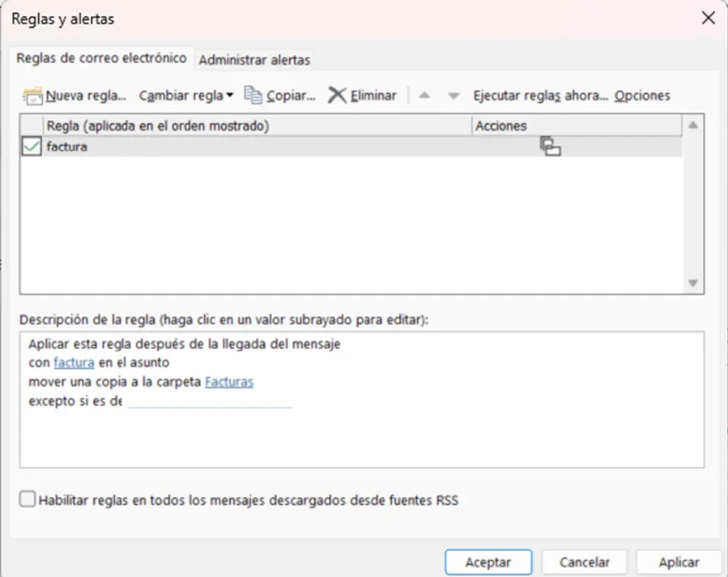Click Ejecutar reglas ahora button
The image size is (728, 577).
(x=540, y=96)
